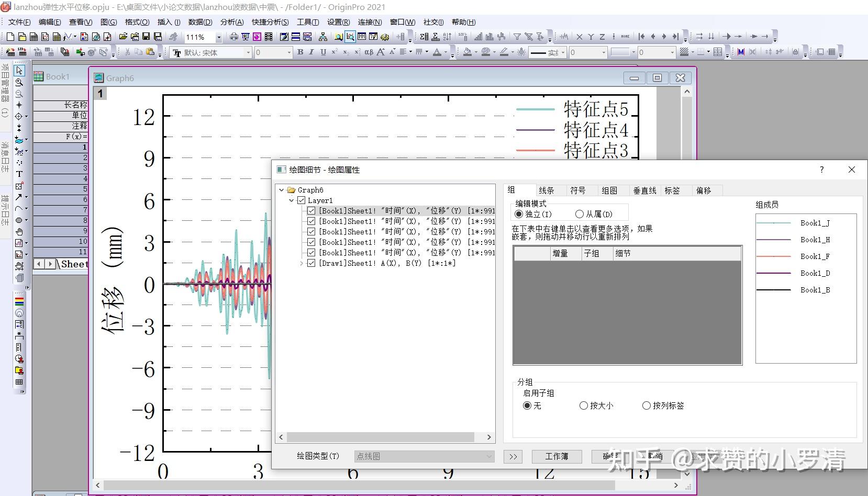Click the Open file folder icon
The image size is (868, 496).
coord(123,37)
